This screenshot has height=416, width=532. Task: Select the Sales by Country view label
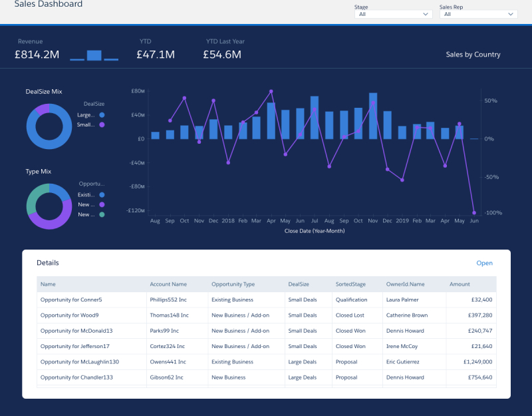point(473,55)
